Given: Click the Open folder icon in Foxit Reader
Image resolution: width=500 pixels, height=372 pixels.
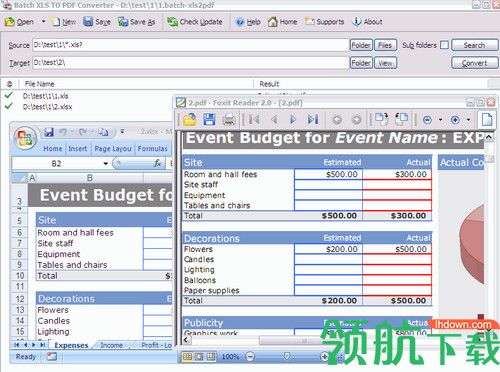Looking at the screenshot, I should [x=190, y=119].
